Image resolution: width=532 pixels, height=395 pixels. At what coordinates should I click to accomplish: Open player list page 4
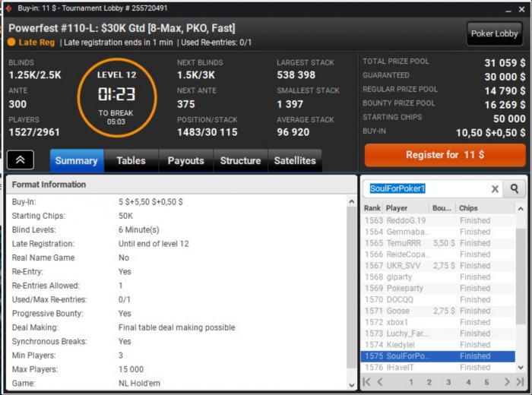468,382
